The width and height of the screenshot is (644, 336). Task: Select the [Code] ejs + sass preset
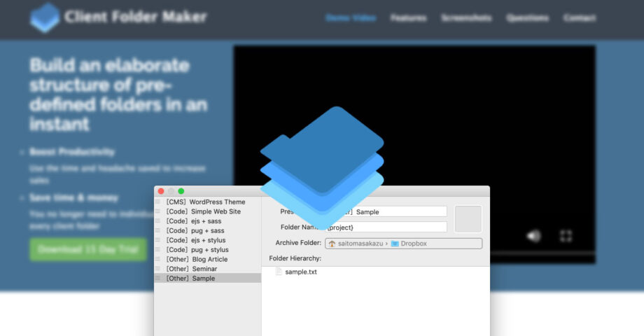[x=208, y=221]
